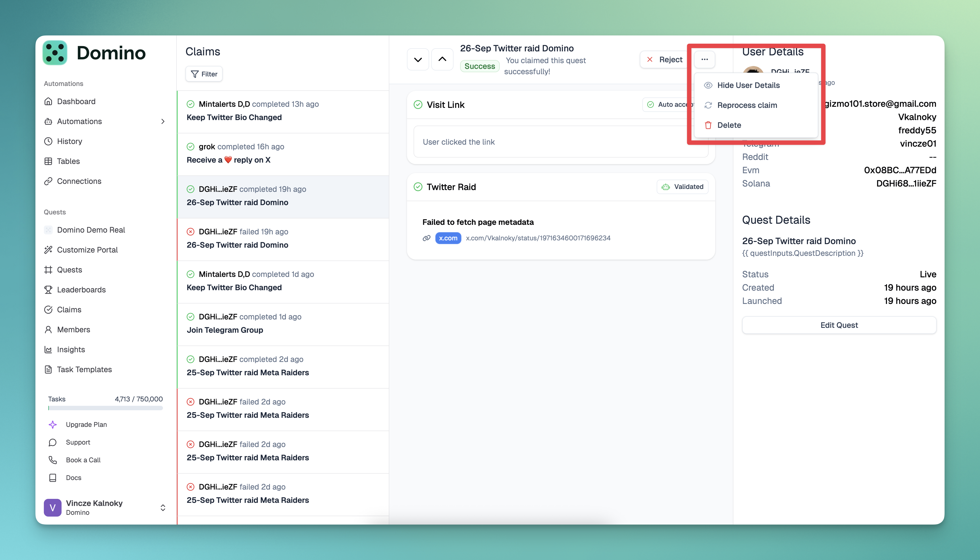This screenshot has height=560, width=980.
Task: Open History from the sidebar
Action: (69, 141)
